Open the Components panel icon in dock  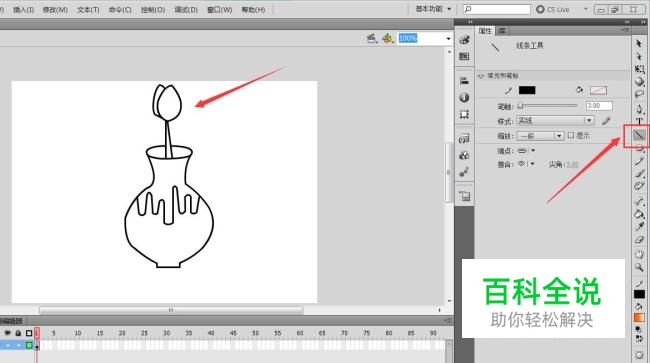[464, 155]
